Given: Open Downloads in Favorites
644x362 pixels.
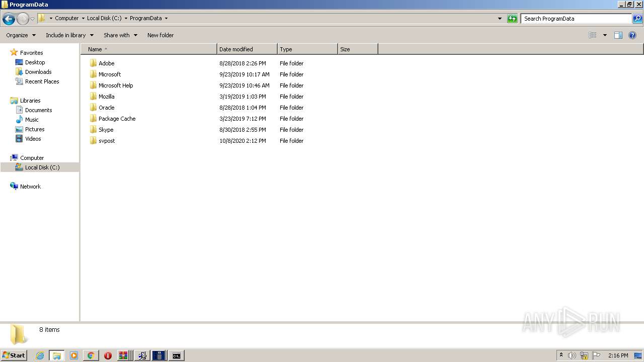Looking at the screenshot, I should pos(38,72).
